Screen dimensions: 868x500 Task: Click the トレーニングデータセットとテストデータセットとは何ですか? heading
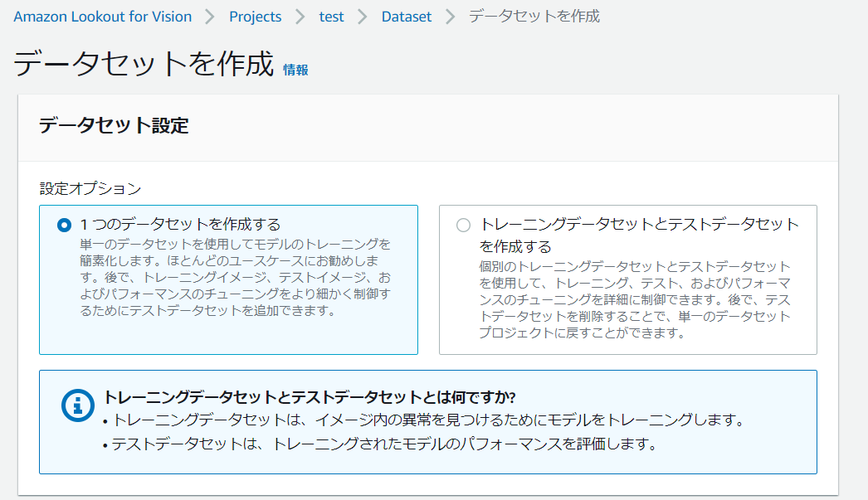pyautogui.click(x=310, y=397)
